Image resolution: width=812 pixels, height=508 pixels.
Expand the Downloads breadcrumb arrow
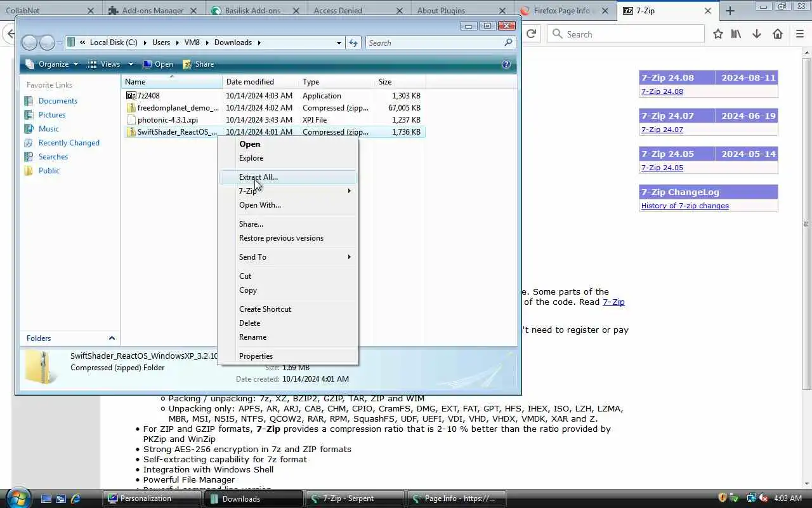coord(259,43)
